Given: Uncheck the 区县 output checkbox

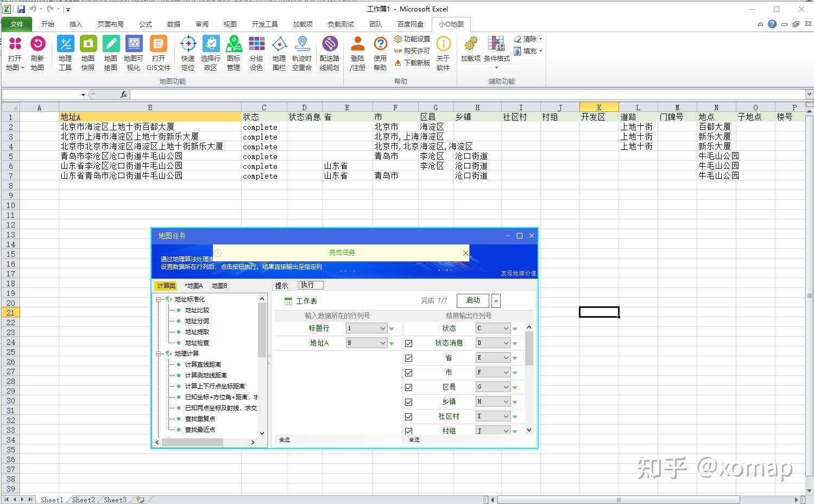Looking at the screenshot, I should pyautogui.click(x=409, y=387).
